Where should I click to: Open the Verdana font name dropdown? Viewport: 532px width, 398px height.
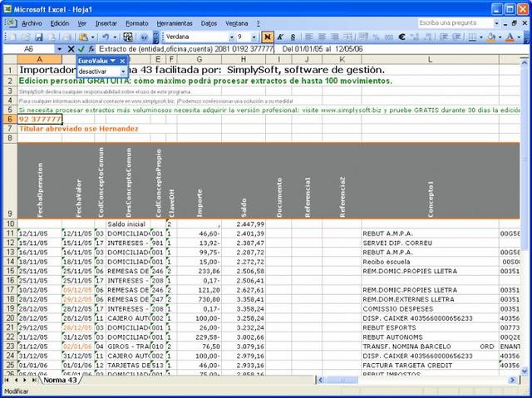(x=232, y=37)
